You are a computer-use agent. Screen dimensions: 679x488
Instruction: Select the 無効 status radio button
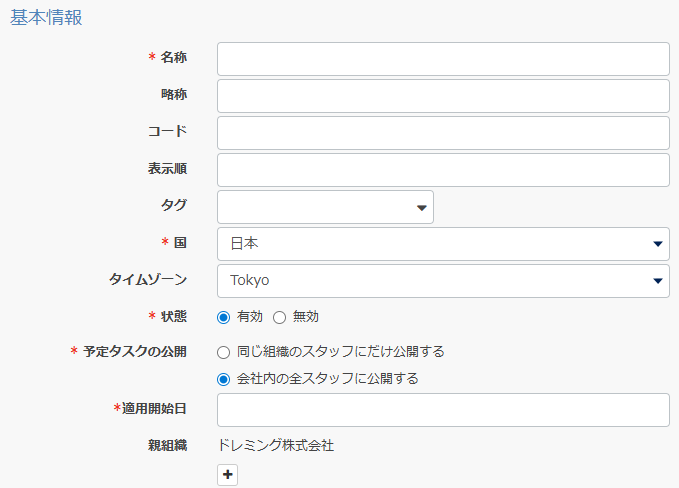280,317
